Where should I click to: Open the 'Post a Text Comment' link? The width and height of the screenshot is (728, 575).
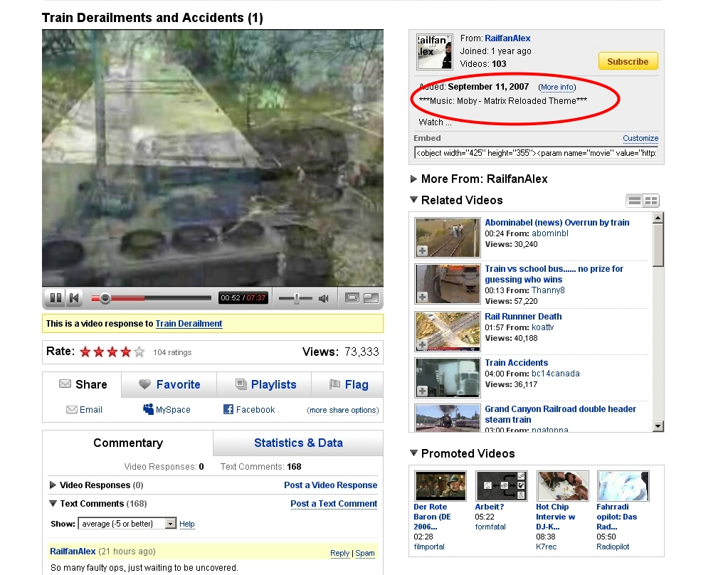tap(334, 504)
